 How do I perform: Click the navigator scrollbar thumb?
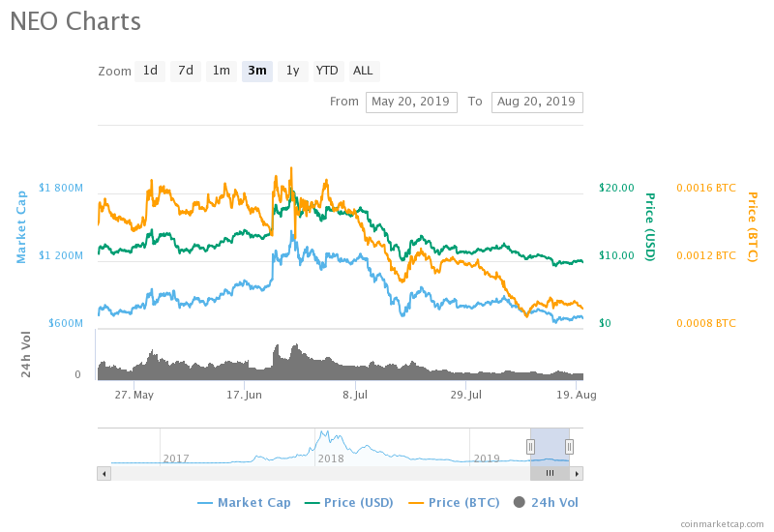[x=550, y=473]
